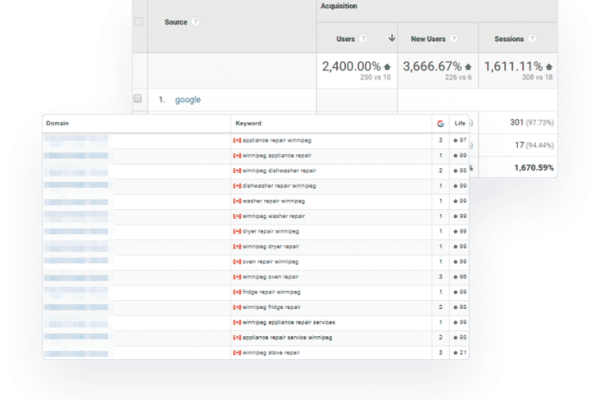
Task: Sort table by Keyword column header
Action: click(x=248, y=124)
